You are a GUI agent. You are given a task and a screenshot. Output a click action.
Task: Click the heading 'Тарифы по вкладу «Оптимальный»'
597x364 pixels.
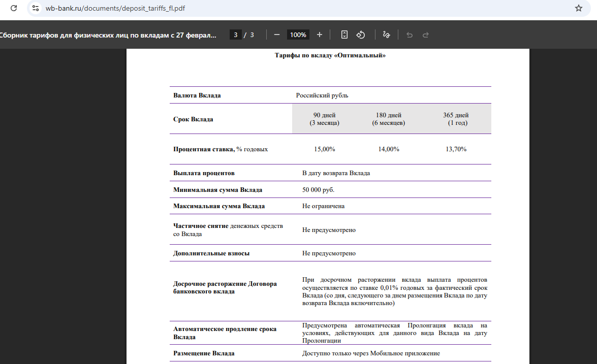point(330,55)
